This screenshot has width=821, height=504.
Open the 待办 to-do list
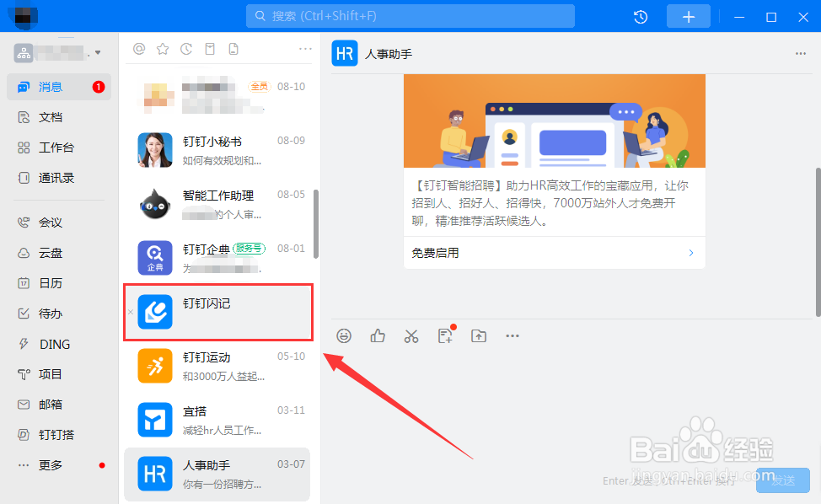pyautogui.click(x=59, y=314)
